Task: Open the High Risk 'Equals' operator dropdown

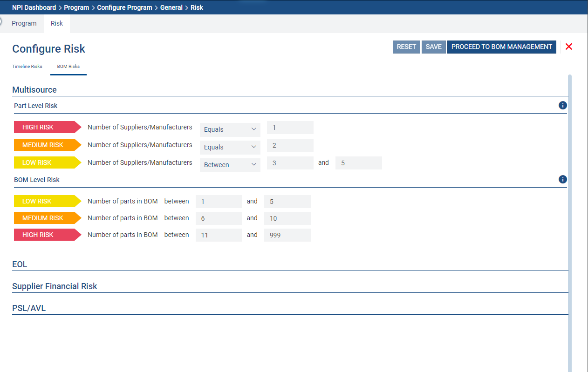Action: 230,129
